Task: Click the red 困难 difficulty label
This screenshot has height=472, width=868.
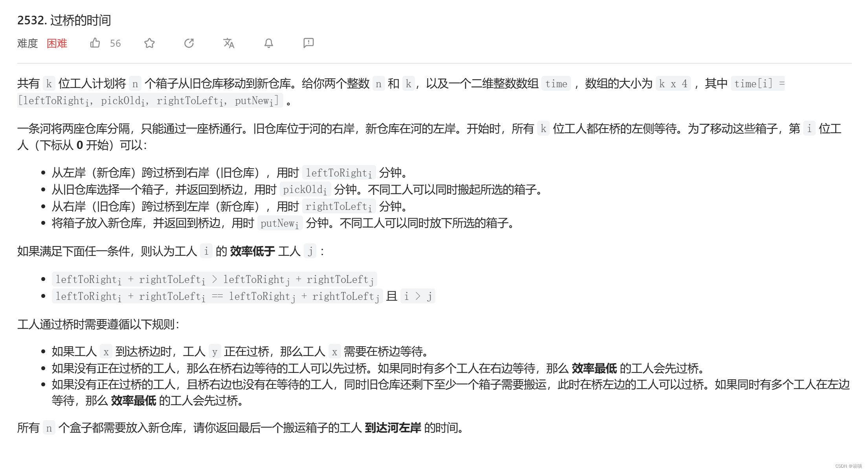Action: [57, 43]
